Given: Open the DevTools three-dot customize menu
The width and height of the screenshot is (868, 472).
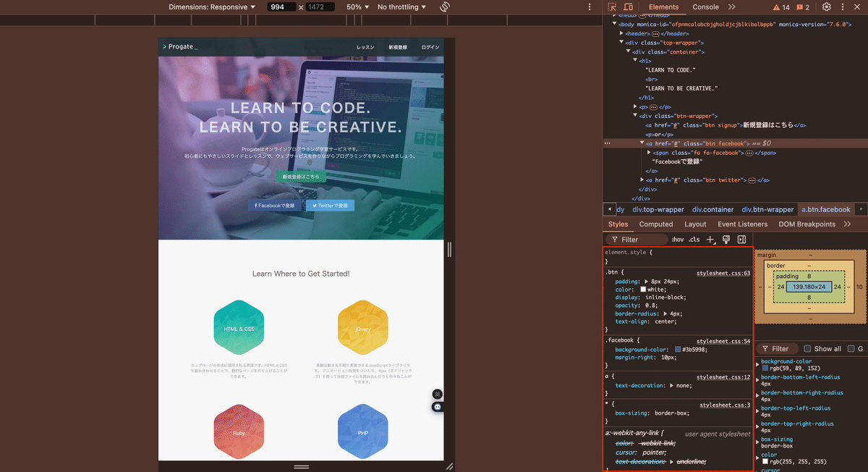Looking at the screenshot, I should [x=844, y=7].
